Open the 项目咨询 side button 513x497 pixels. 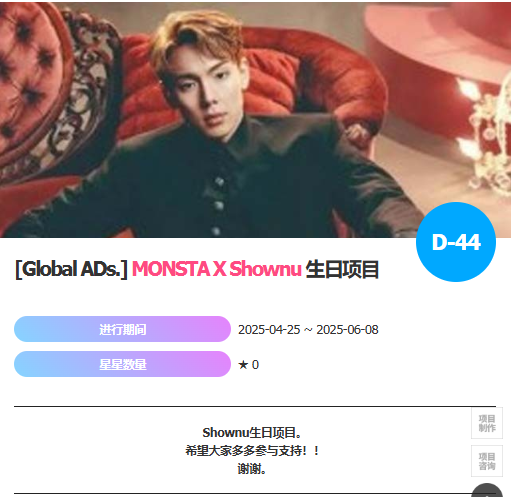click(487, 461)
